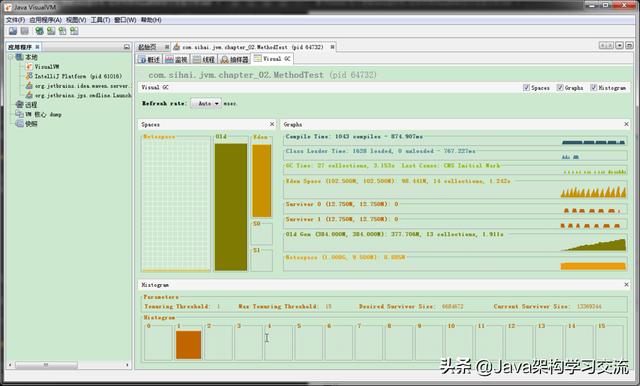Close the Histogram panel

click(x=626, y=284)
